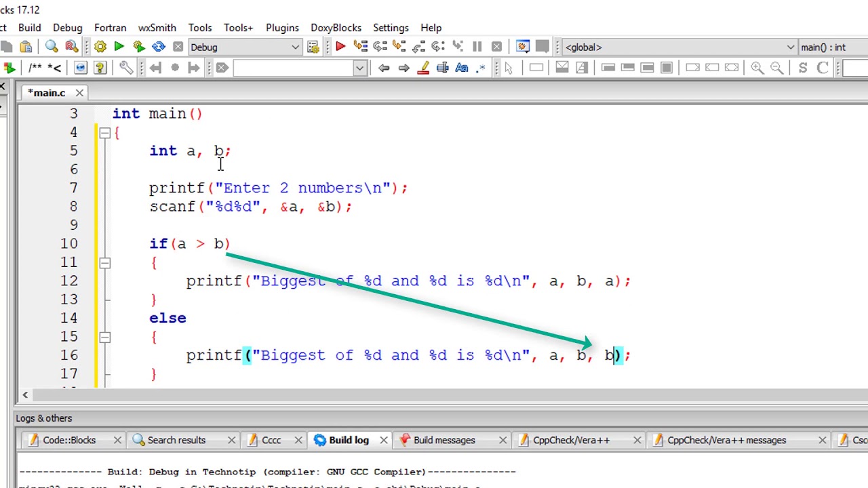Click the highlight marker icon
Viewport: 868px width, 488px height.
point(424,68)
